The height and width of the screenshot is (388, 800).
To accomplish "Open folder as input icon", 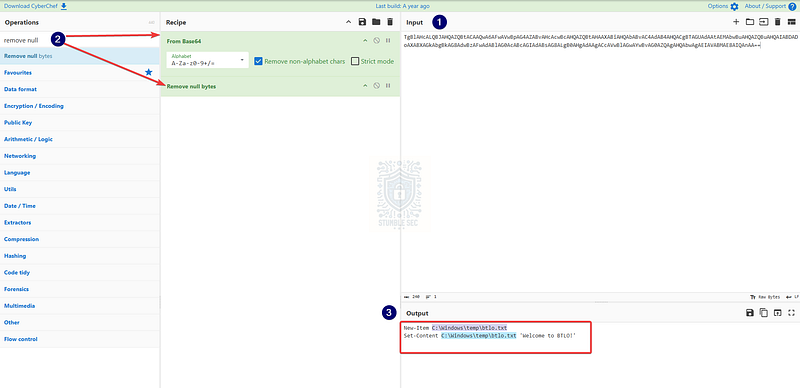I will pyautogui.click(x=749, y=22).
